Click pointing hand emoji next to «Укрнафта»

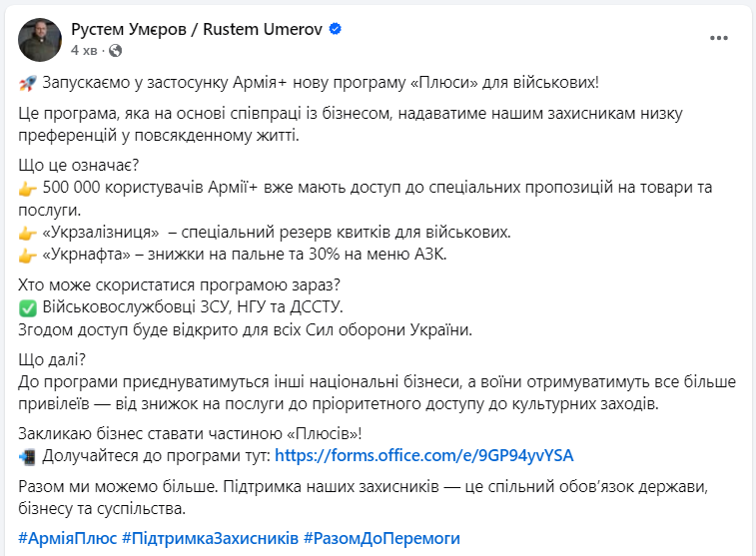(27, 256)
